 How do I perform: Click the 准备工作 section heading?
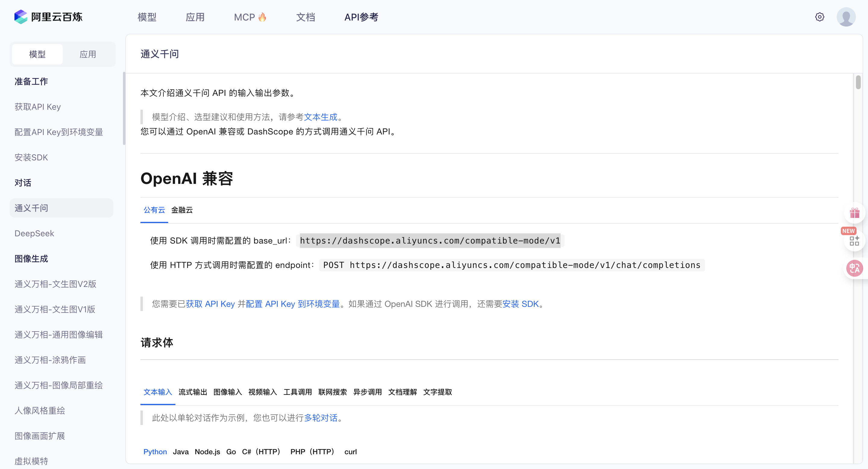[x=31, y=82]
